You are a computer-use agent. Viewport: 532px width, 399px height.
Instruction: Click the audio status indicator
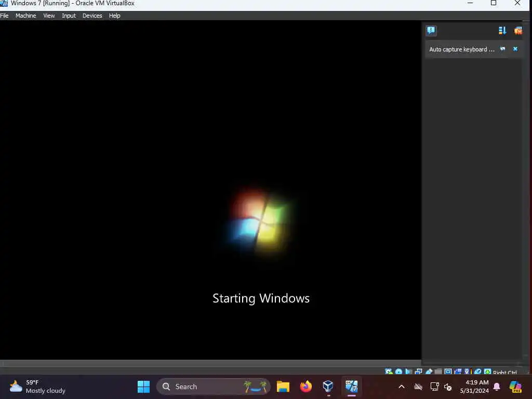[408, 372]
